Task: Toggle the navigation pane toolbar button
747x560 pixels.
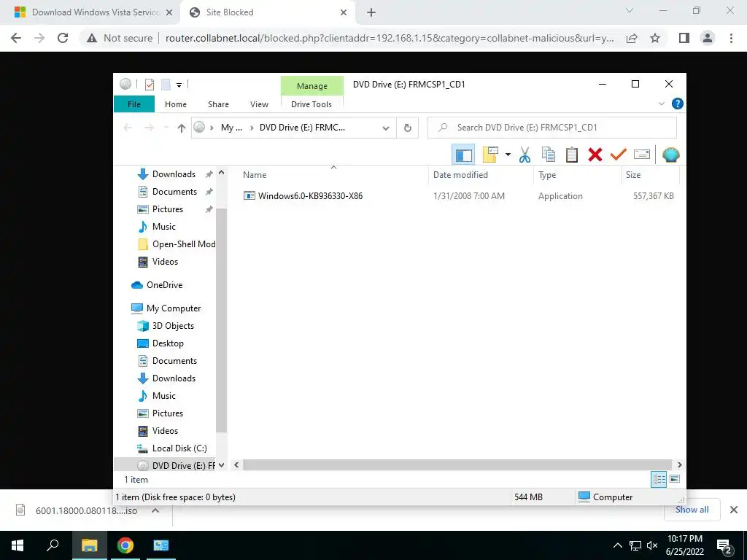Action: coord(463,155)
